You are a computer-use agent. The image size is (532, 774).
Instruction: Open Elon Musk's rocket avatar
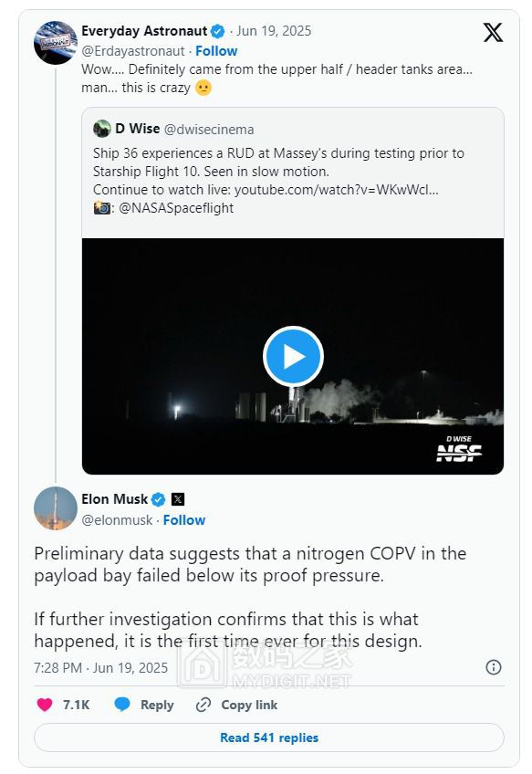[56, 508]
